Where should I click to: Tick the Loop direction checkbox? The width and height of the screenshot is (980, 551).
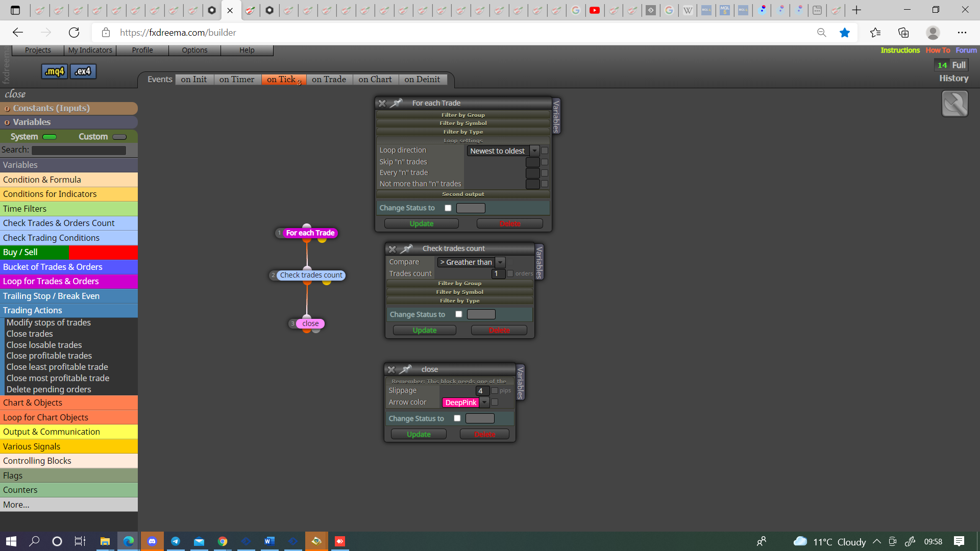coord(545,151)
